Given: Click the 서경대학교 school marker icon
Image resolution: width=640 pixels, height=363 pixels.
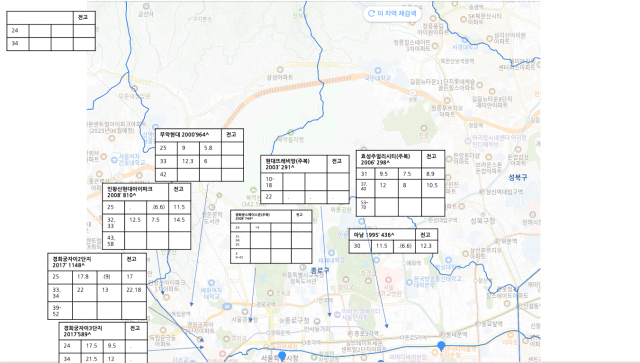Looking at the screenshot, I should point(464,40).
